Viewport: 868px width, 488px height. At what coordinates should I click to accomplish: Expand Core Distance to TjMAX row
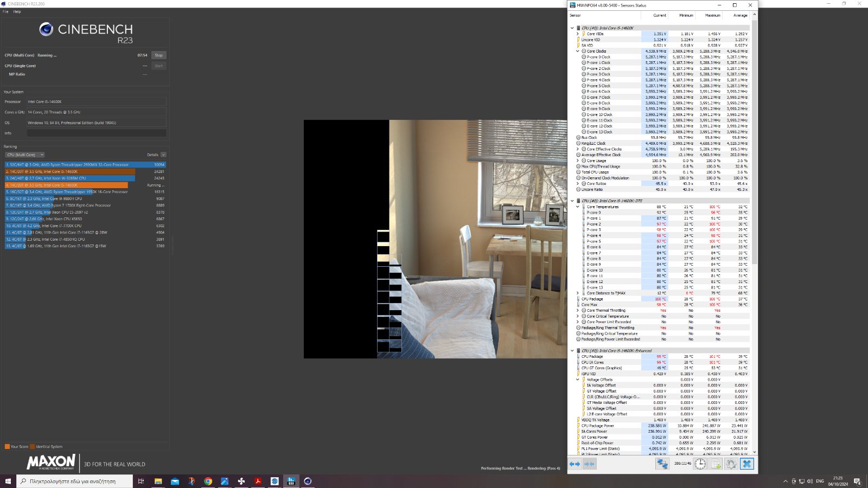point(577,293)
